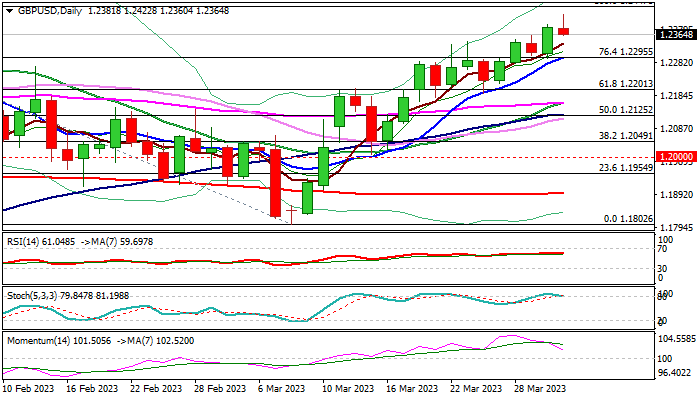The height and width of the screenshot is (400, 700).
Task: Click the 16 Mar 2023 date marker
Action: (412, 389)
